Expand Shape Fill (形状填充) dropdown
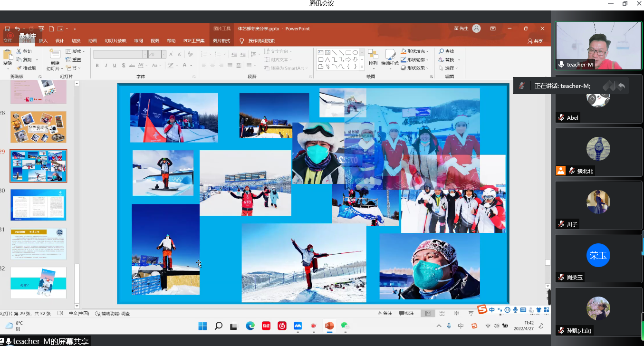The image size is (644, 346). (428, 51)
